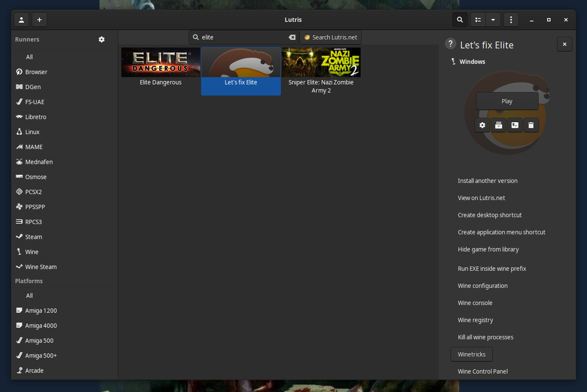Select PPSSPP runner in sidebar
Screen dimensions: 587x392
64,207
